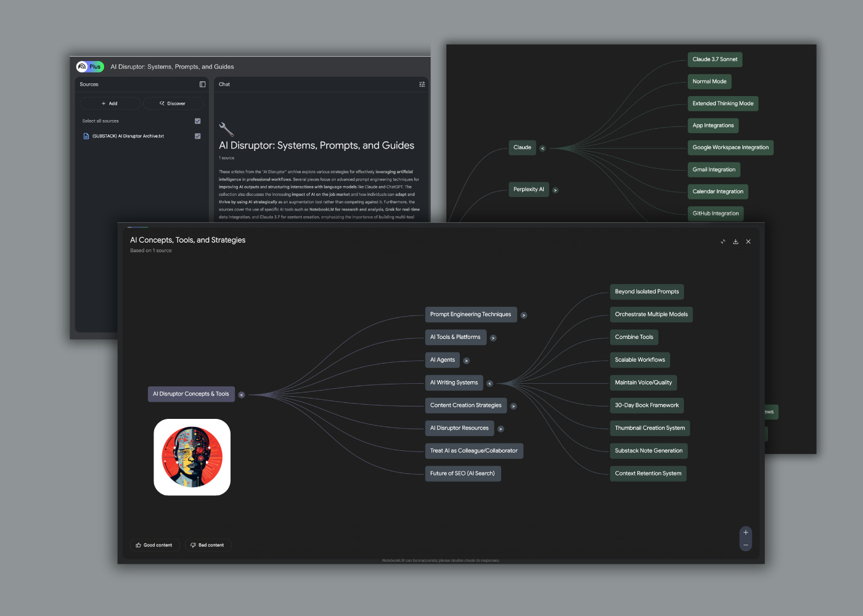Select GitHub Integration node
Image resolution: width=863 pixels, height=616 pixels.
click(716, 214)
